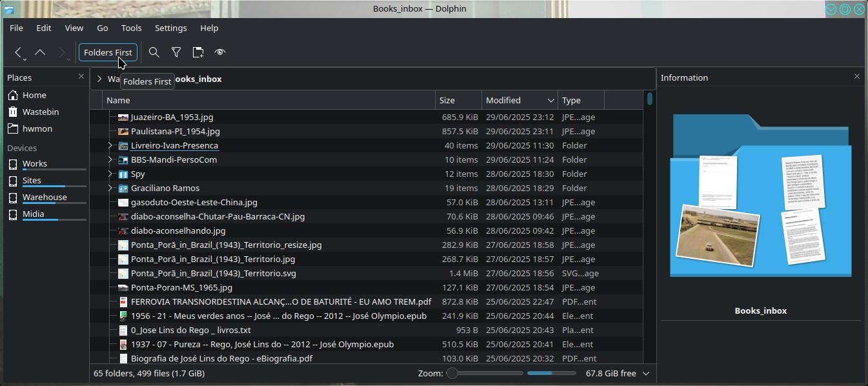The height and width of the screenshot is (386, 868).
Task: Toggle hidden files with the eye icon
Action: pyautogui.click(x=220, y=52)
